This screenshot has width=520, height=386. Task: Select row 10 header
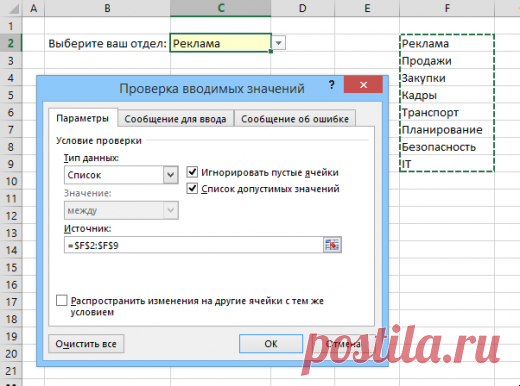click(11, 181)
